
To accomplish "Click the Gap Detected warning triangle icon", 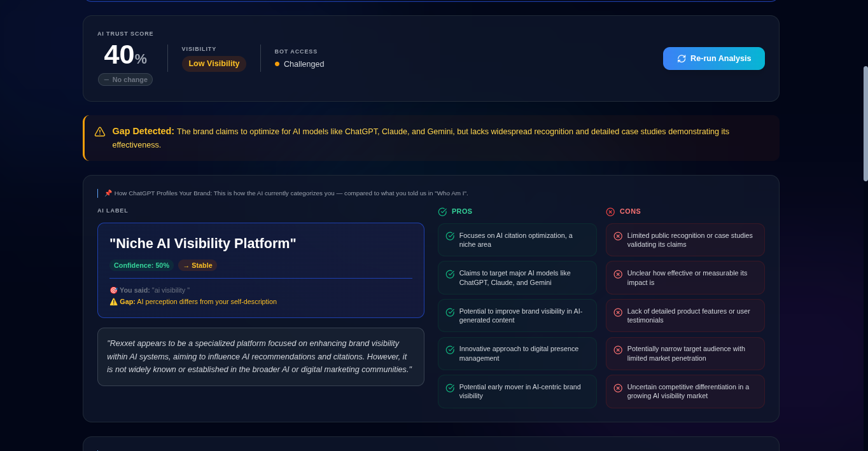I will pyautogui.click(x=100, y=132).
